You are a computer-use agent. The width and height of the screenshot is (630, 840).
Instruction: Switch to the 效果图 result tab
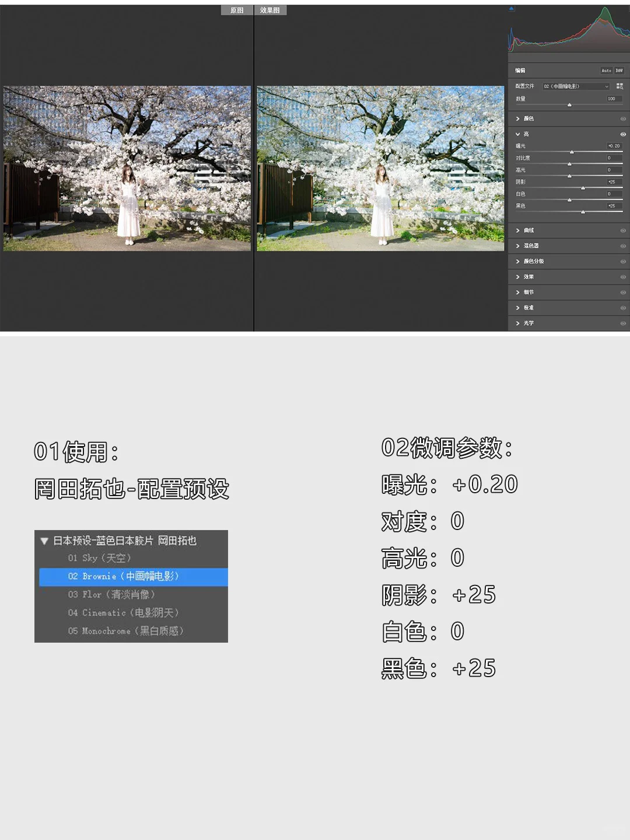coord(270,11)
